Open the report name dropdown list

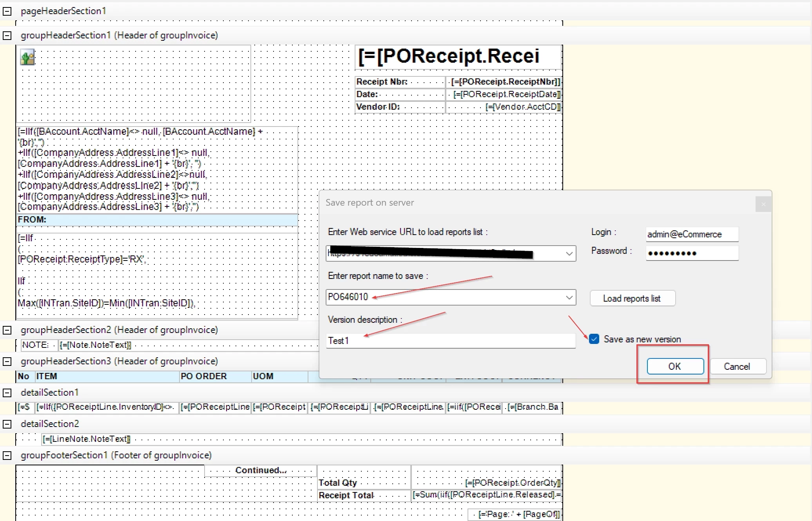[569, 298]
